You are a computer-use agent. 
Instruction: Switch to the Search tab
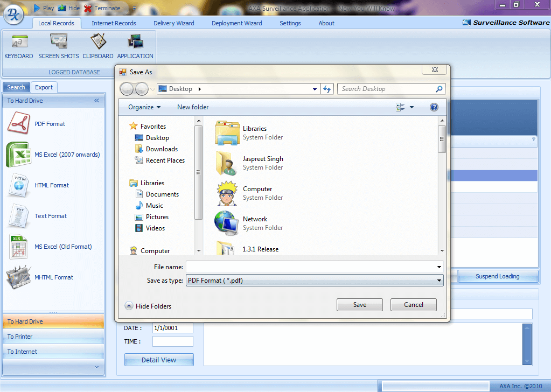point(16,87)
